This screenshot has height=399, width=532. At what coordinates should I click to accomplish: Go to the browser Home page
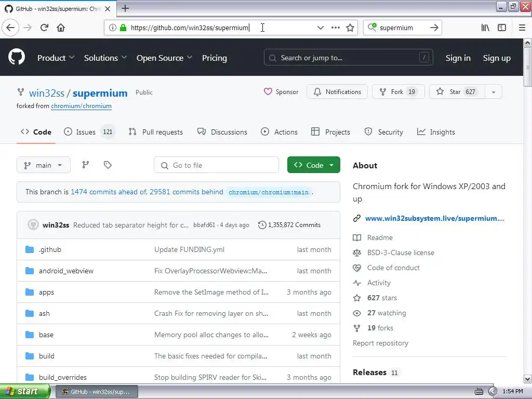(x=61, y=28)
